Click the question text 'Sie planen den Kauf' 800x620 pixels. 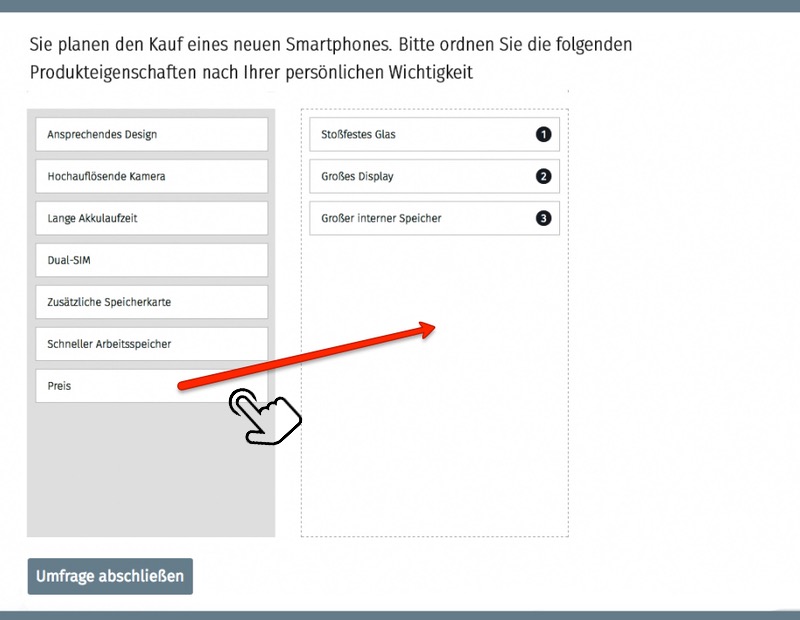[106, 44]
